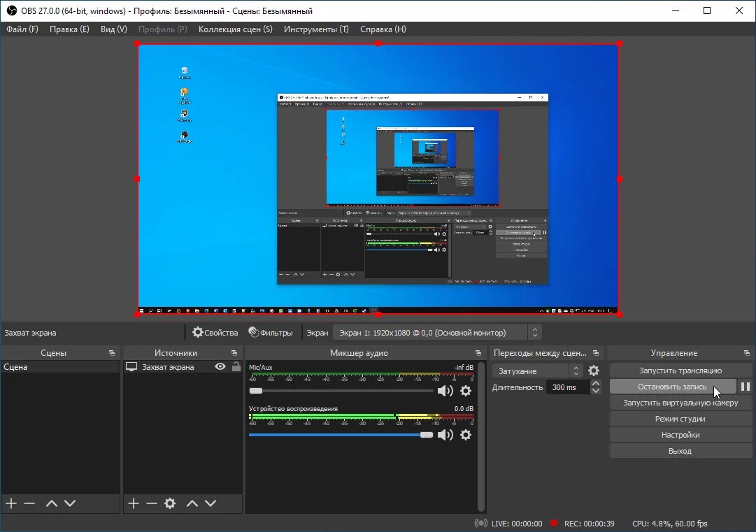Click the audio mixer vertical scrollbar

481,436
